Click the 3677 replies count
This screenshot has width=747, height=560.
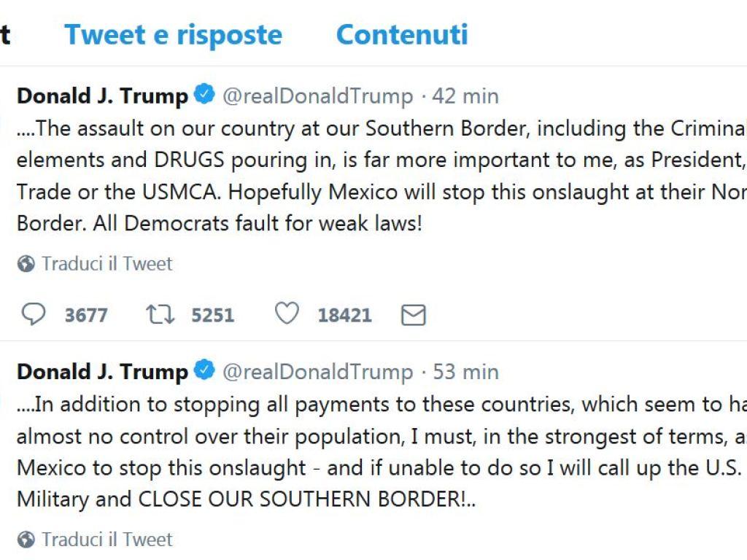(x=86, y=315)
